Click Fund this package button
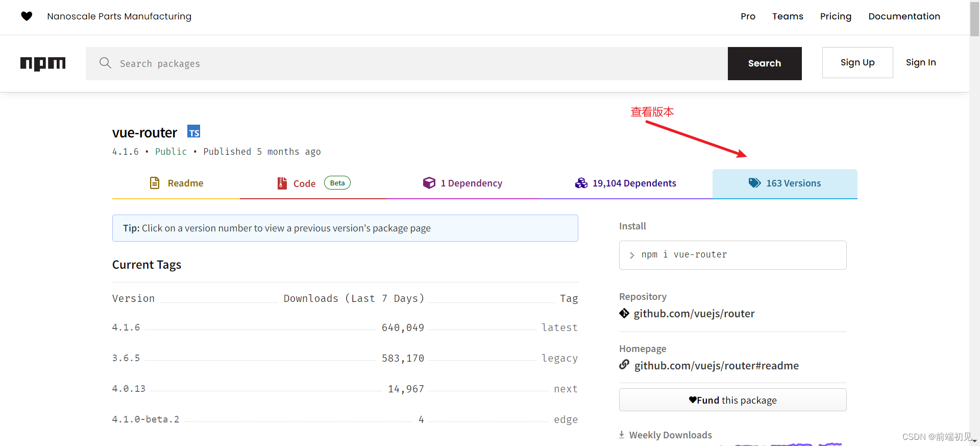This screenshot has width=980, height=446. coord(732,400)
